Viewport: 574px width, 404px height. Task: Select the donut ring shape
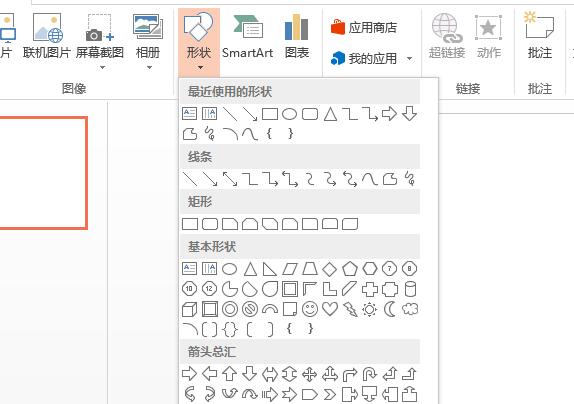[x=230, y=309]
